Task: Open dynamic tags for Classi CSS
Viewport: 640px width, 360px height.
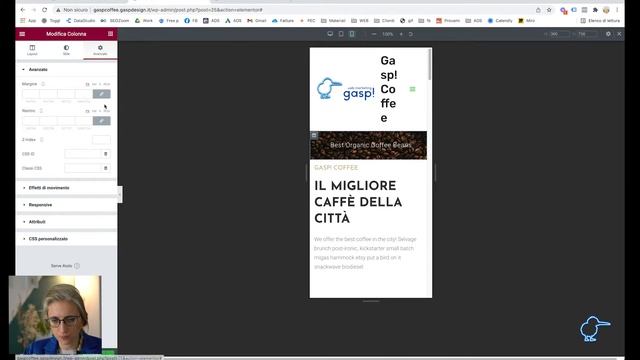Action: [106, 168]
